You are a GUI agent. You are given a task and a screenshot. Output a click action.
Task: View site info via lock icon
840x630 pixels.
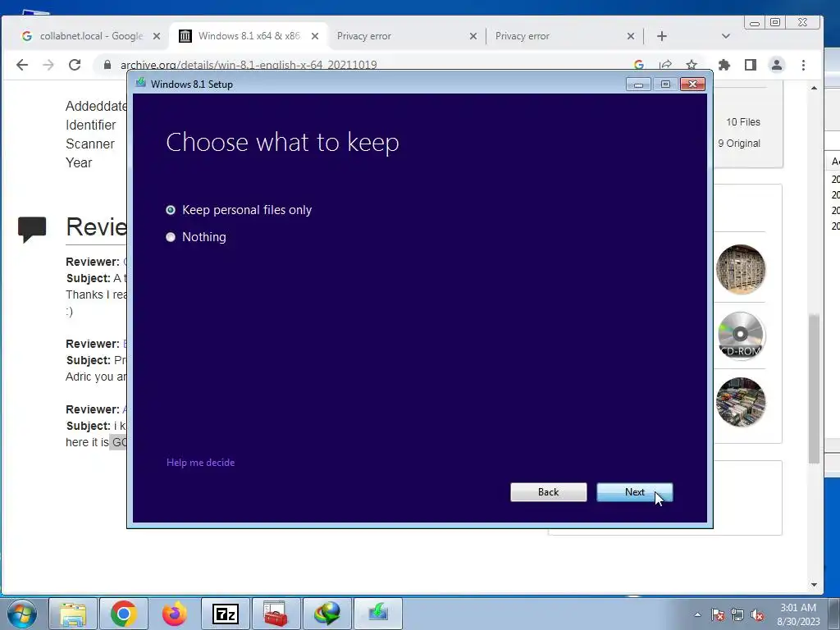(107, 65)
